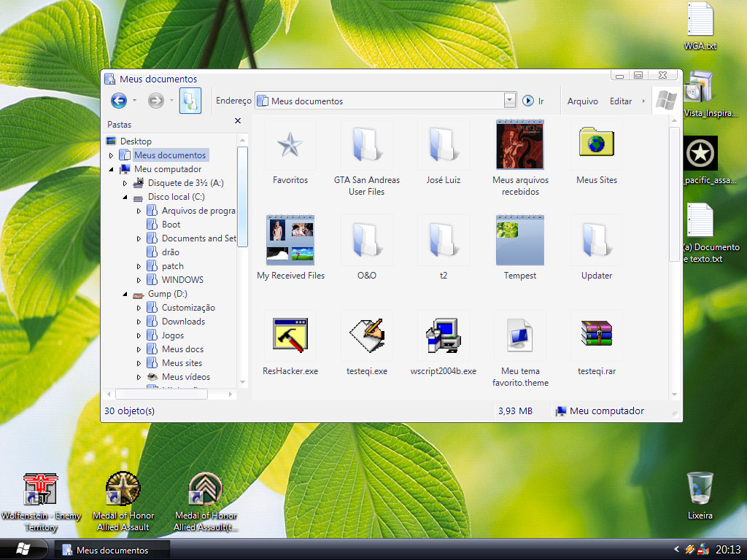Open Medal of Honor Allied Assault
Screen dimensions: 747x560
[x=123, y=489]
